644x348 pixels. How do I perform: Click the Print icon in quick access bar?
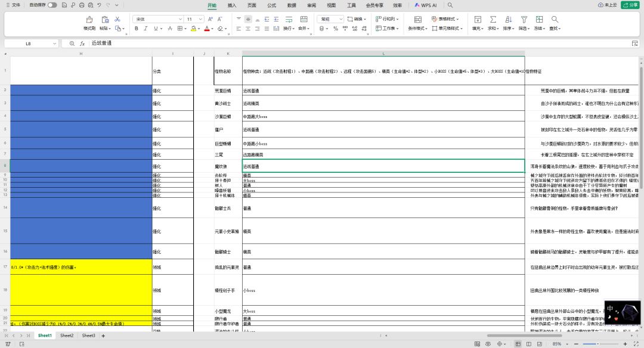click(82, 5)
